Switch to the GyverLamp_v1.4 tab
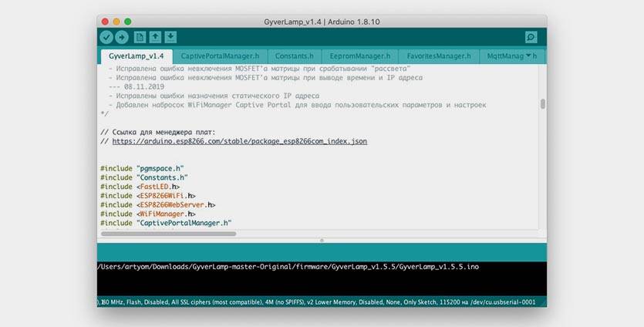The height and width of the screenshot is (327, 644). (136, 56)
